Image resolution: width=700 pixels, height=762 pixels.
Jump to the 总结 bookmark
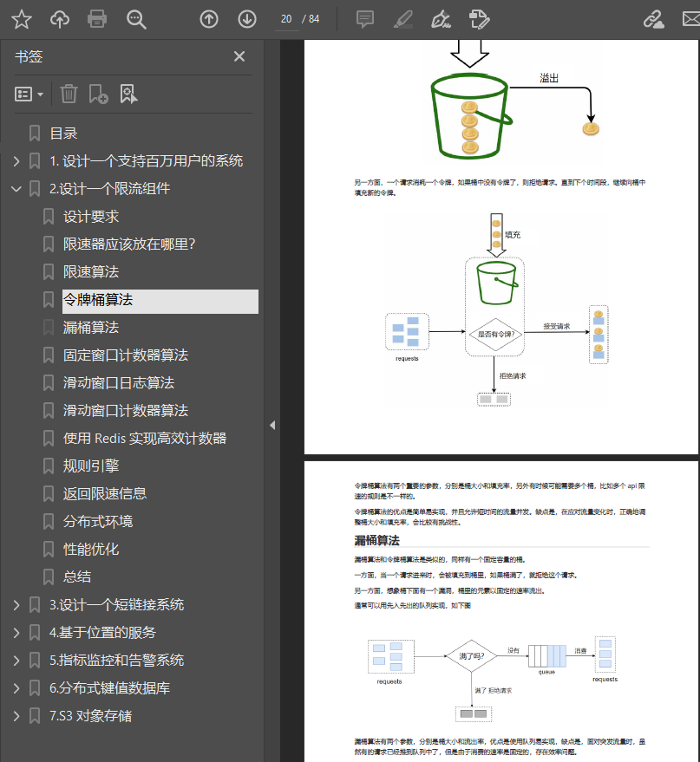[77, 577]
